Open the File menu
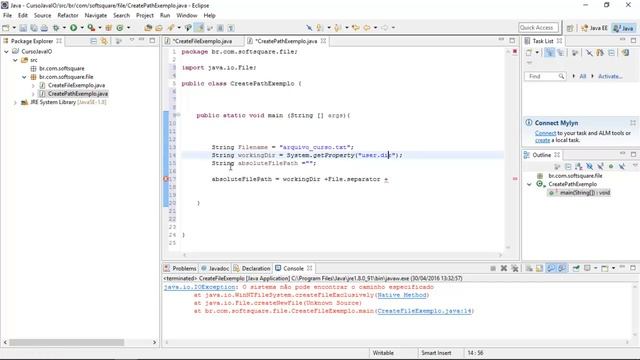Image resolution: width=640 pixels, height=360 pixels. pyautogui.click(x=7, y=16)
